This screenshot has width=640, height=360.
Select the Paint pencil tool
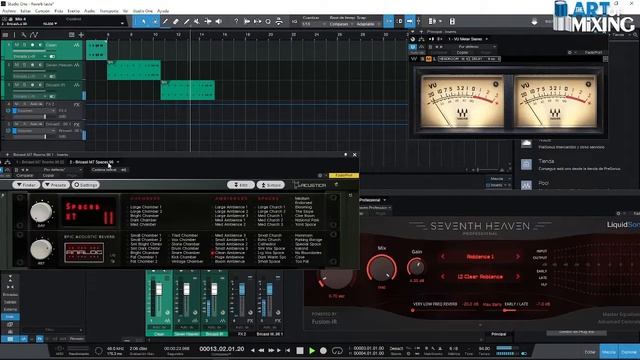tap(165, 21)
